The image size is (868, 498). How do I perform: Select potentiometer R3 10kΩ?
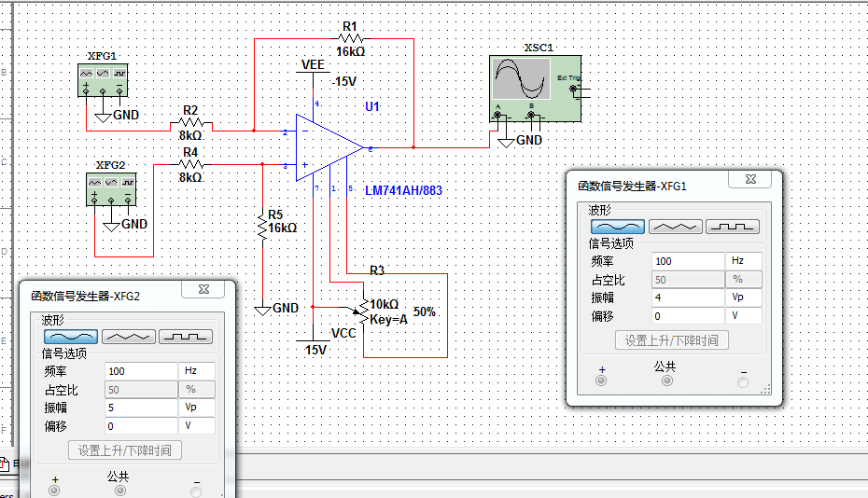point(364,311)
